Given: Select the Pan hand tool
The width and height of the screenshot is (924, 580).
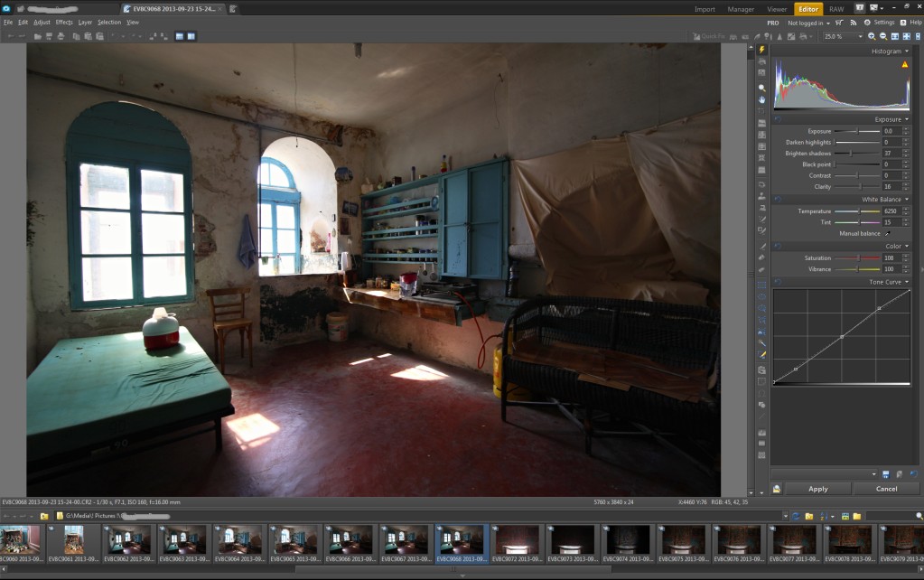Looking at the screenshot, I should [x=762, y=99].
